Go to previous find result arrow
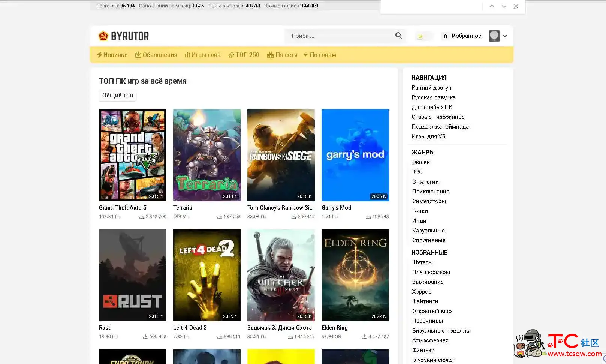 (x=492, y=6)
